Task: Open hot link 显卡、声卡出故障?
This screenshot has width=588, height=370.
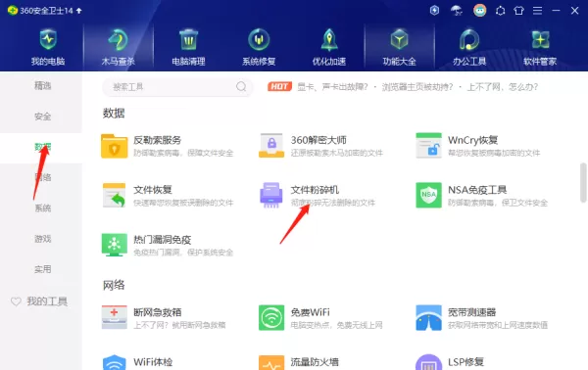Action: pyautogui.click(x=332, y=87)
